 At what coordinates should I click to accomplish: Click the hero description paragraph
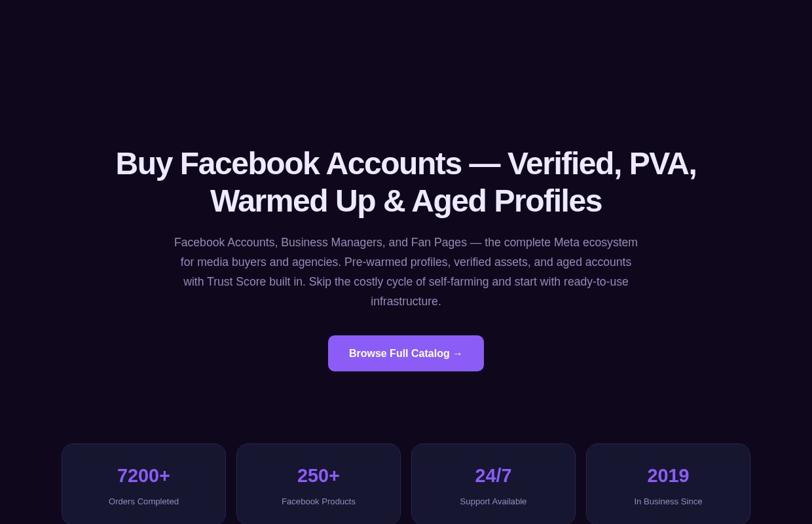(406, 271)
